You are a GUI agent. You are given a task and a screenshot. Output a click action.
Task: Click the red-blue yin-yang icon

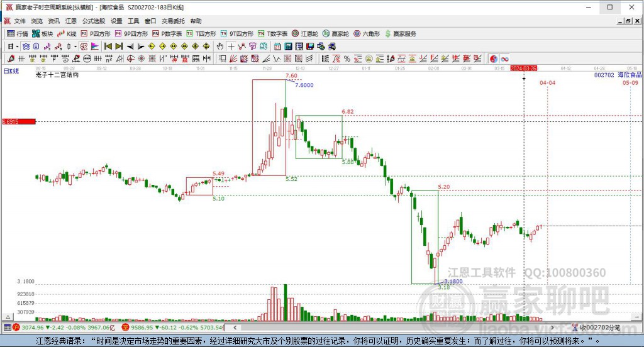494,58
